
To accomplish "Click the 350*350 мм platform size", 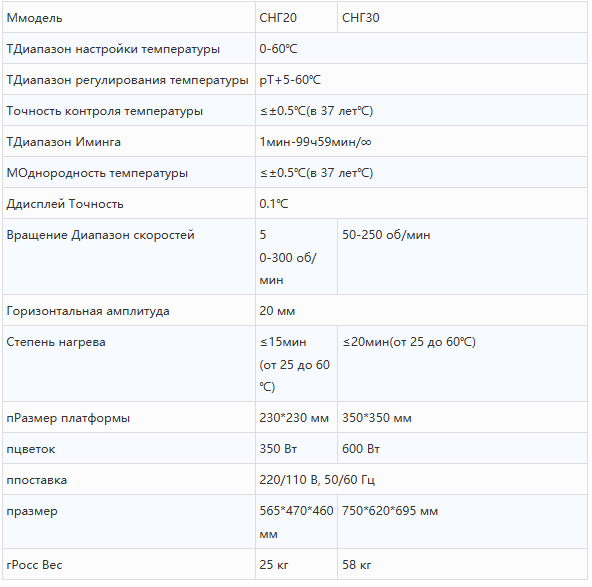I will (x=377, y=418).
